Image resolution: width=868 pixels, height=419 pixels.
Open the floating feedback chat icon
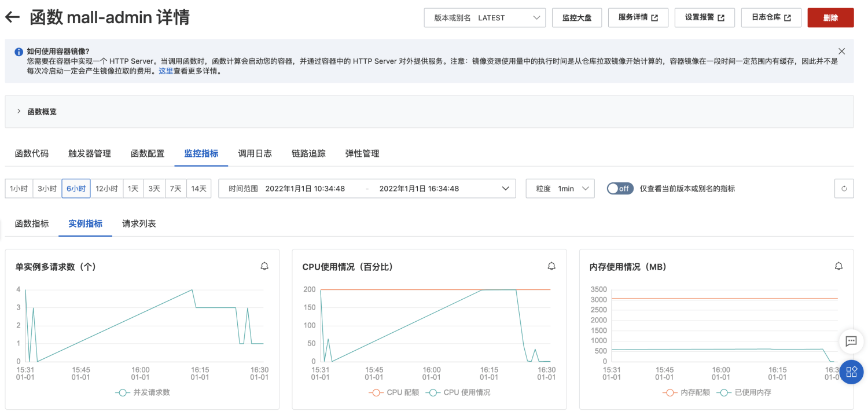pyautogui.click(x=851, y=341)
